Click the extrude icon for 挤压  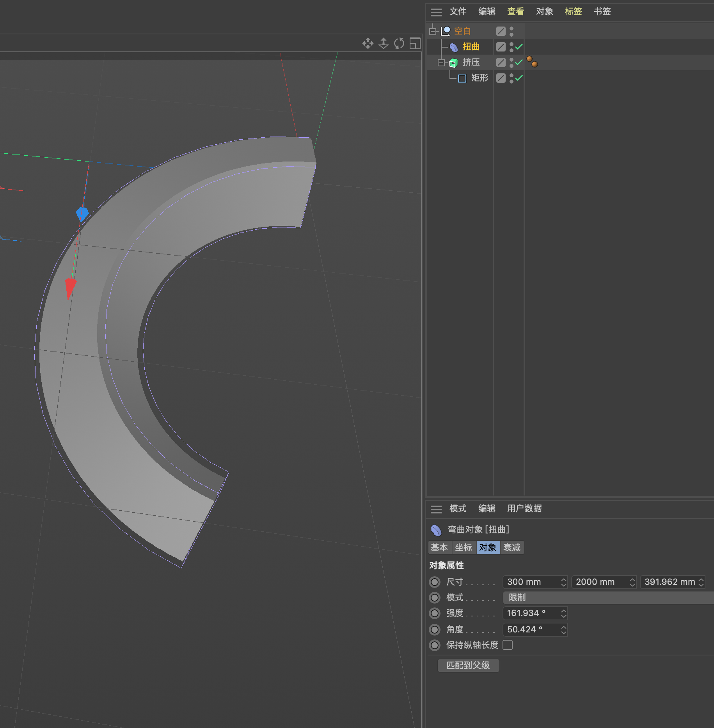click(453, 62)
